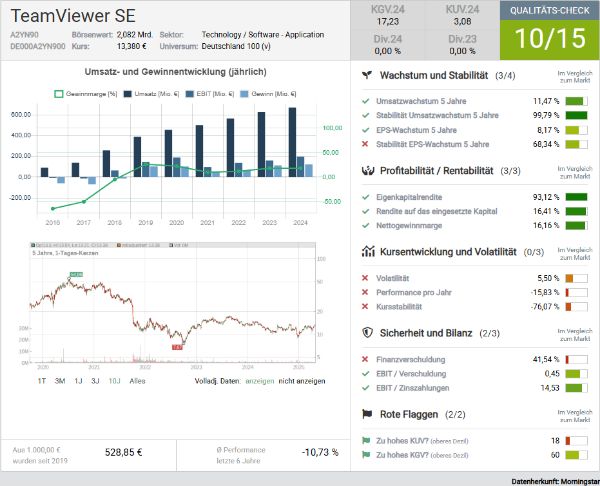Click the EBIT / Zinszahlungen value 14,53
The width and height of the screenshot is (600, 486).
550,388
